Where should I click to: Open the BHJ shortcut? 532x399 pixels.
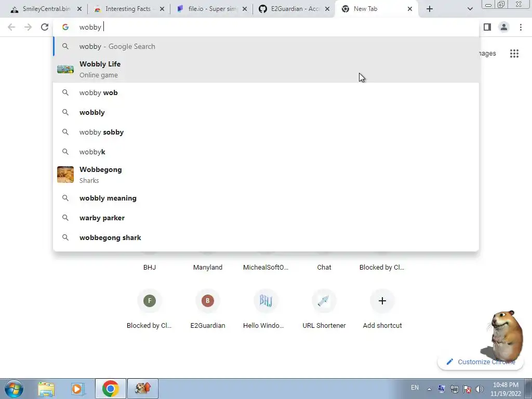[150, 267]
